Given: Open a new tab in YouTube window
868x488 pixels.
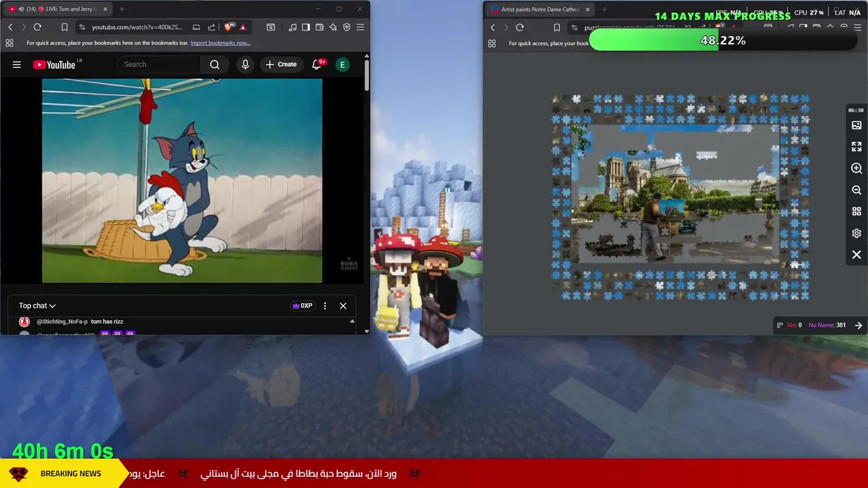Looking at the screenshot, I should (122, 9).
